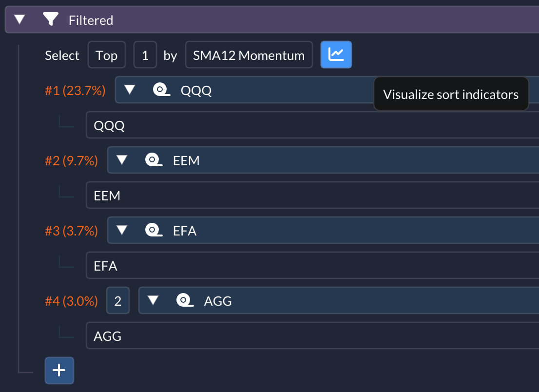
Task: Collapse the Filtered block triangle
Action: click(19, 19)
